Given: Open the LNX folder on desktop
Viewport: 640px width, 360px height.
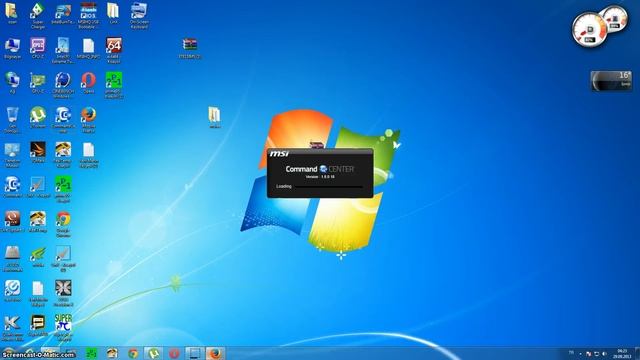Looking at the screenshot, I should tap(113, 14).
